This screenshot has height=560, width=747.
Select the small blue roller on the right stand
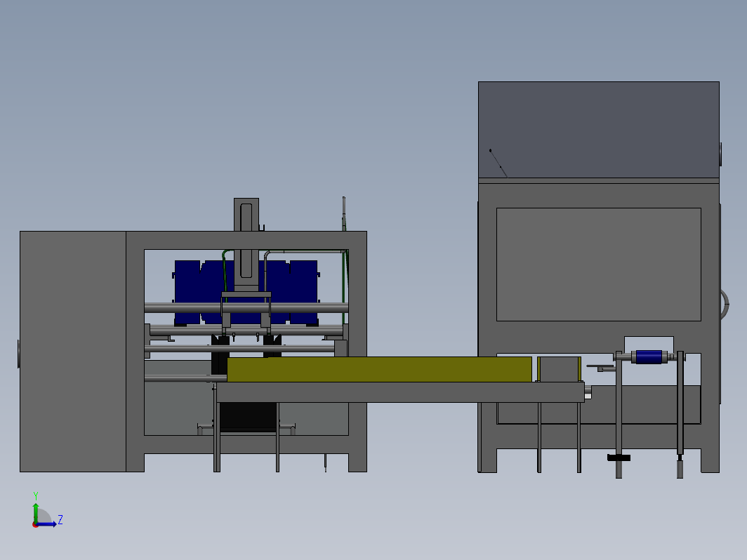pyautogui.click(x=649, y=357)
